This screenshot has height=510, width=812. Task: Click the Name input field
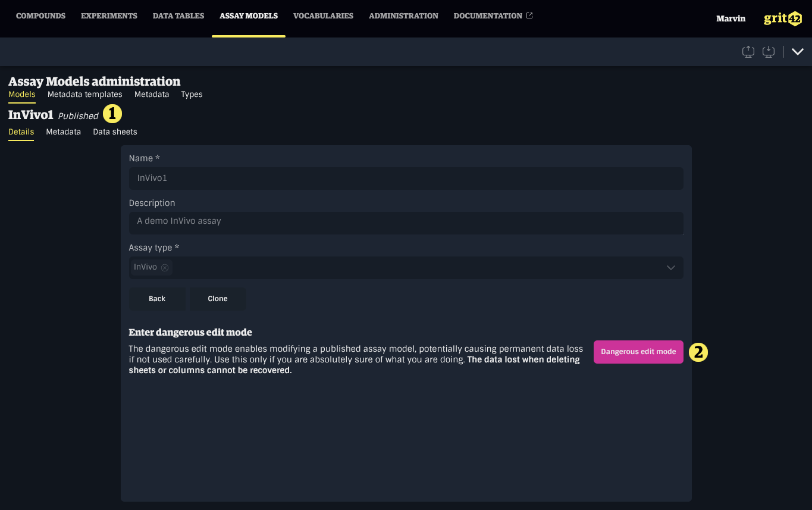[406, 178]
